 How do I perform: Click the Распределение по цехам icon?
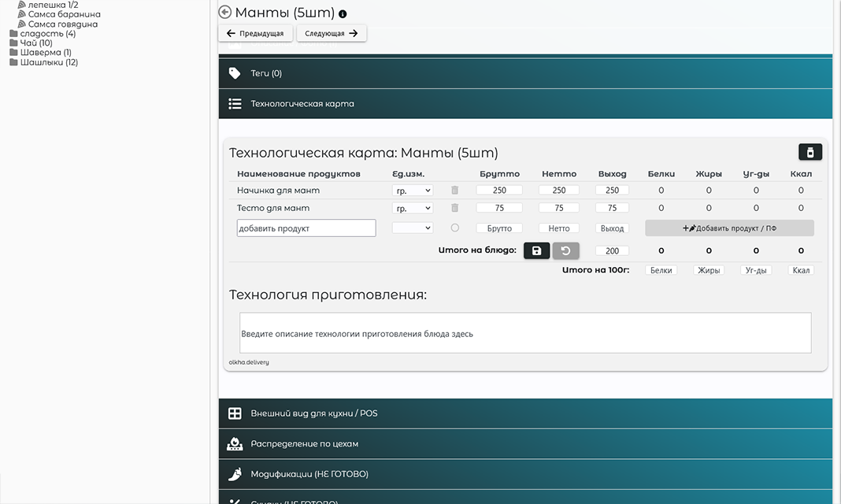235,443
